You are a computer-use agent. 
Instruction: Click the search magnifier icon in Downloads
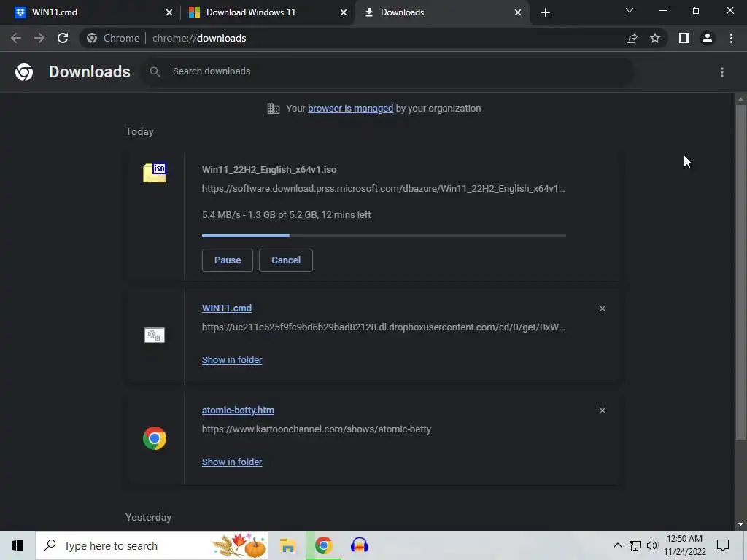[x=155, y=71]
